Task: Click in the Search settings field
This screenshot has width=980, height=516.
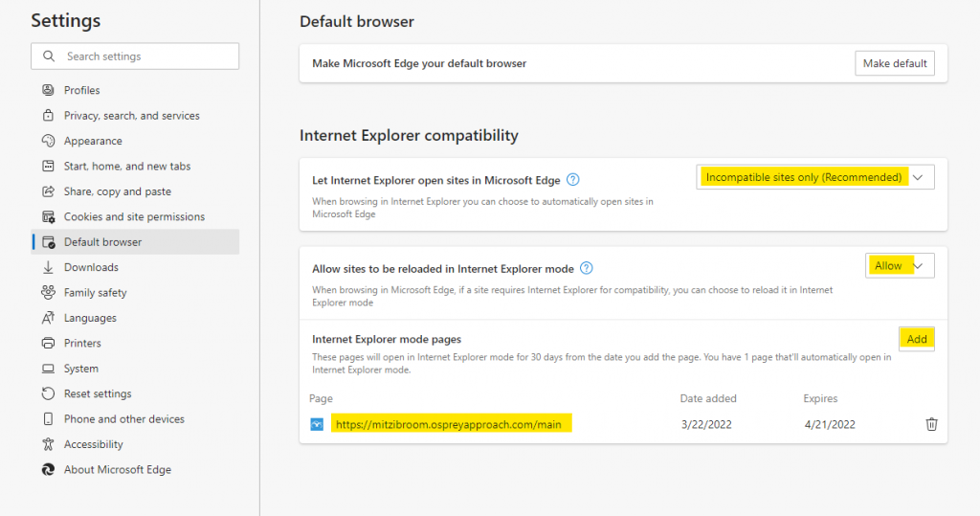Action: coord(135,56)
